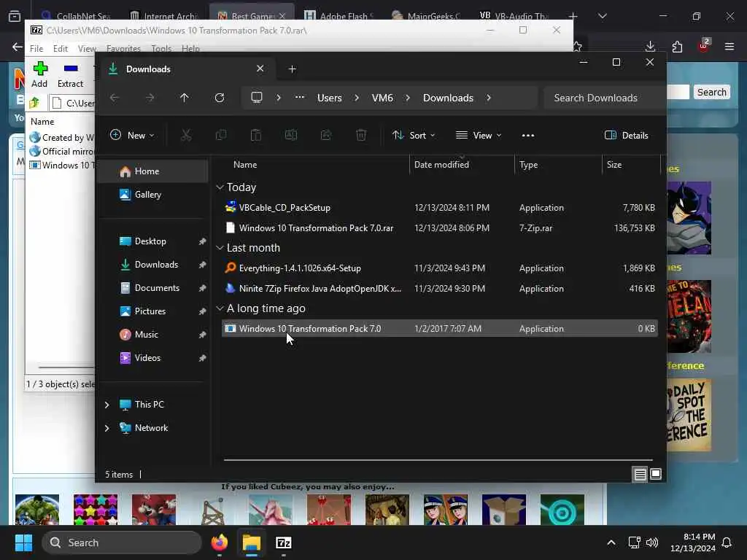Image resolution: width=747 pixels, height=560 pixels.
Task: Open Firefox from the taskbar
Action: 220,542
